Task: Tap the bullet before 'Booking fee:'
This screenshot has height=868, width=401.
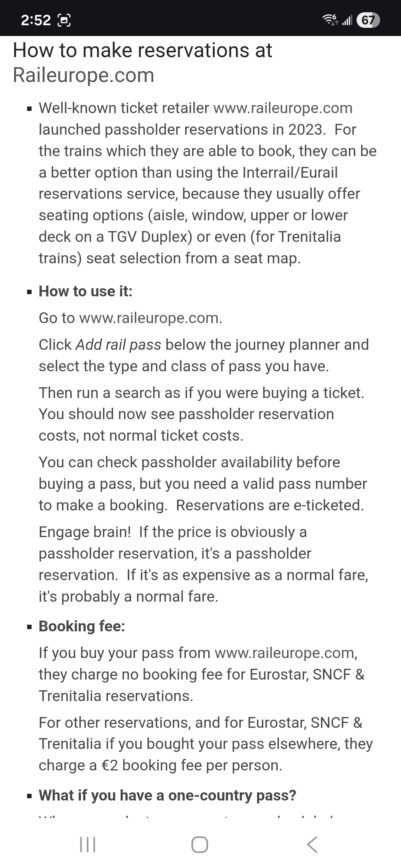Action: coord(30,627)
